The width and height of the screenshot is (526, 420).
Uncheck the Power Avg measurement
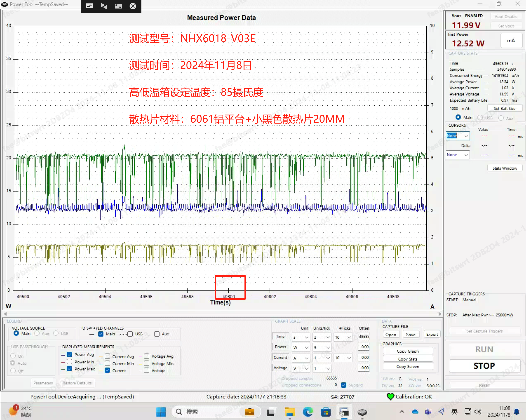coord(69,354)
